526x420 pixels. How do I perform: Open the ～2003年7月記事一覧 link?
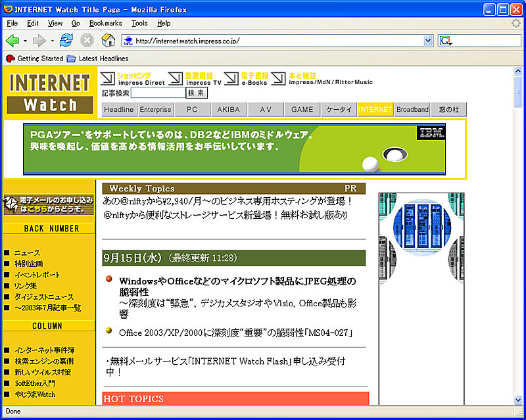click(x=47, y=308)
